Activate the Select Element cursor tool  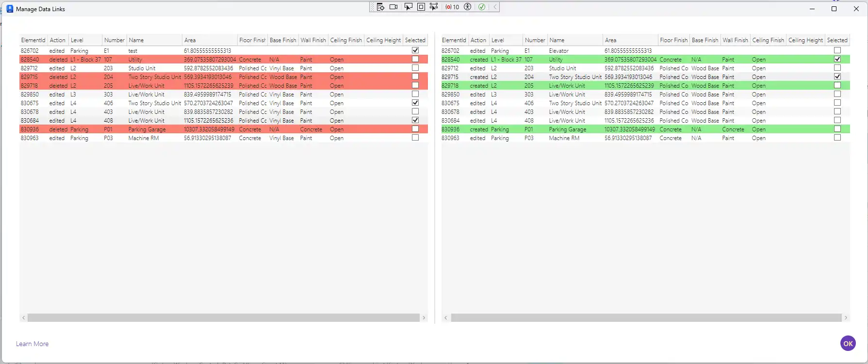(x=408, y=7)
